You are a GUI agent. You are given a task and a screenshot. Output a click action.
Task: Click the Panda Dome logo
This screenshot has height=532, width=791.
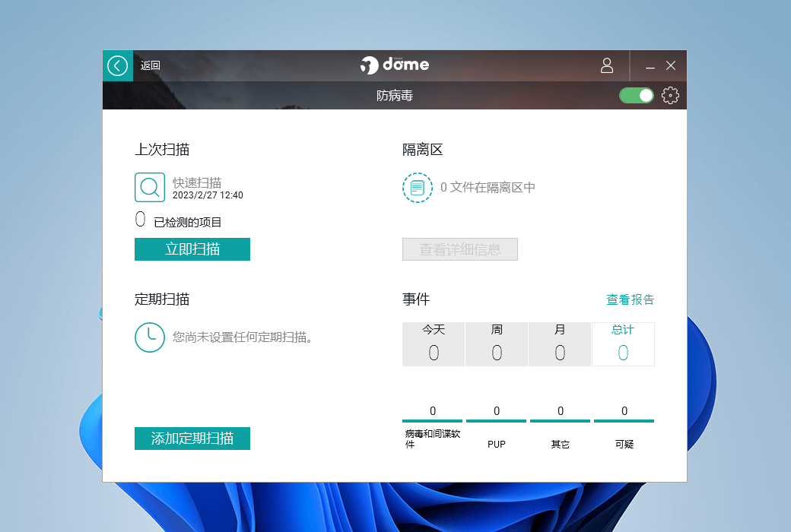point(395,65)
